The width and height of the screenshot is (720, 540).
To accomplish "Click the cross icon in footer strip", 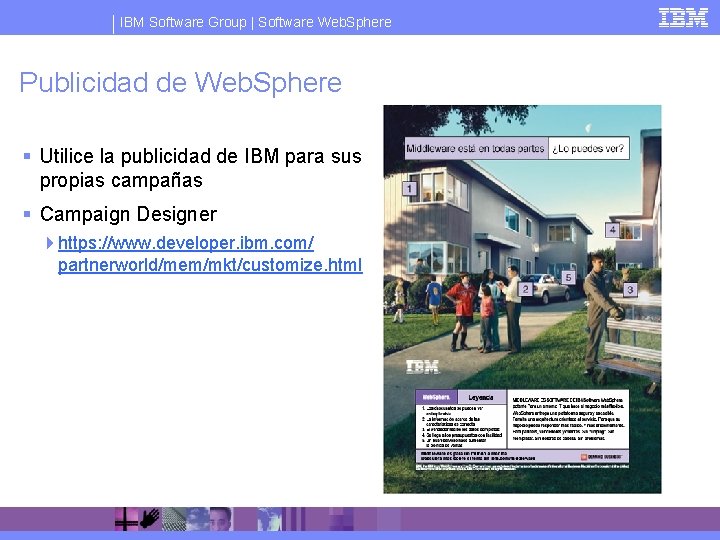I will click(x=126, y=519).
